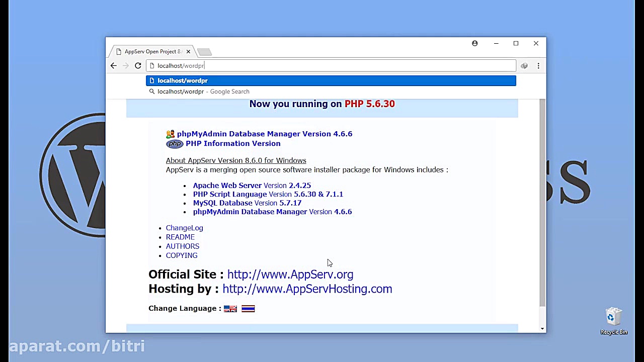Click the scrollbar down arrow
644x362 pixels.
(x=542, y=328)
